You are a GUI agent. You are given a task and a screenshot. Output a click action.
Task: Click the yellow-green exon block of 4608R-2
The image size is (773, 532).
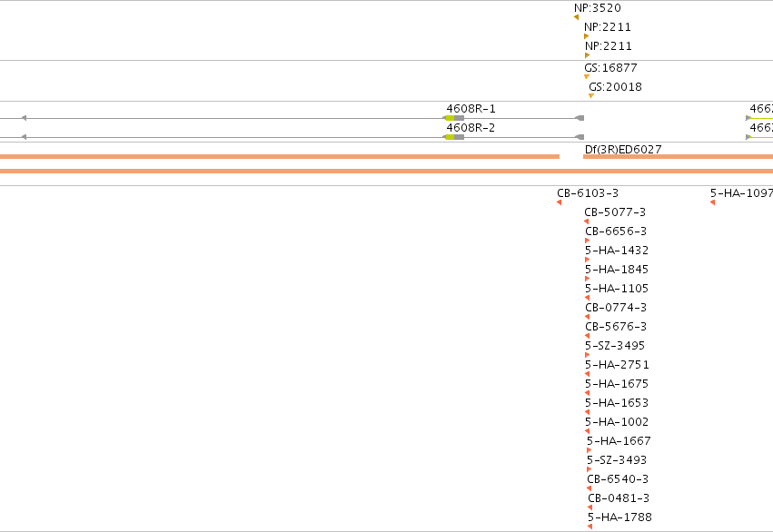451,137
